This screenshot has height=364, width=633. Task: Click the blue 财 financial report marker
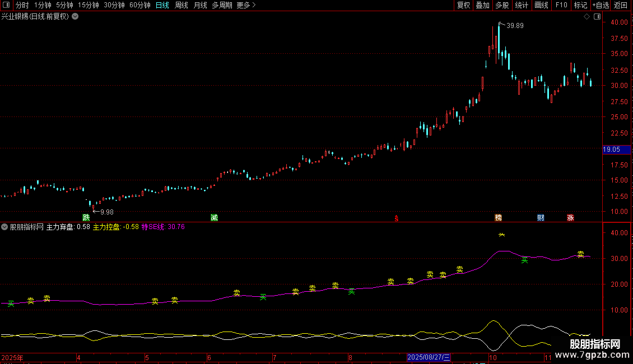pos(541,217)
